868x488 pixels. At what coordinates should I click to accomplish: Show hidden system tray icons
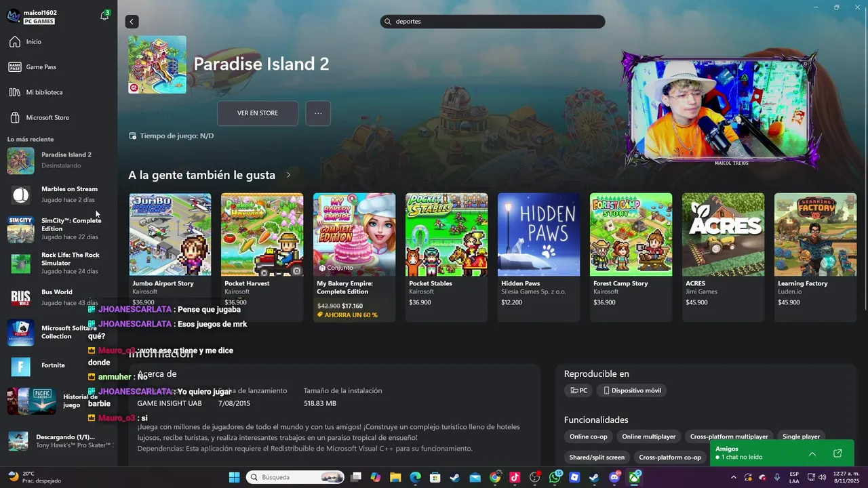733,477
